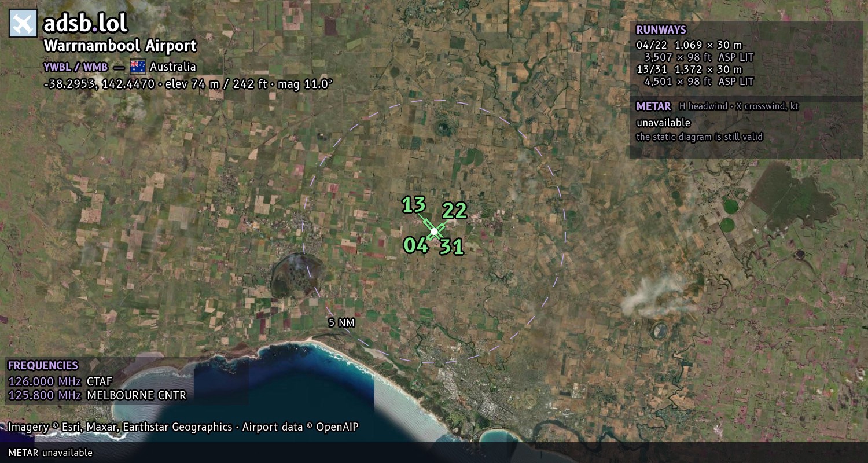868x463 pixels.
Task: Click the white airport center marker
Action: click(434, 231)
